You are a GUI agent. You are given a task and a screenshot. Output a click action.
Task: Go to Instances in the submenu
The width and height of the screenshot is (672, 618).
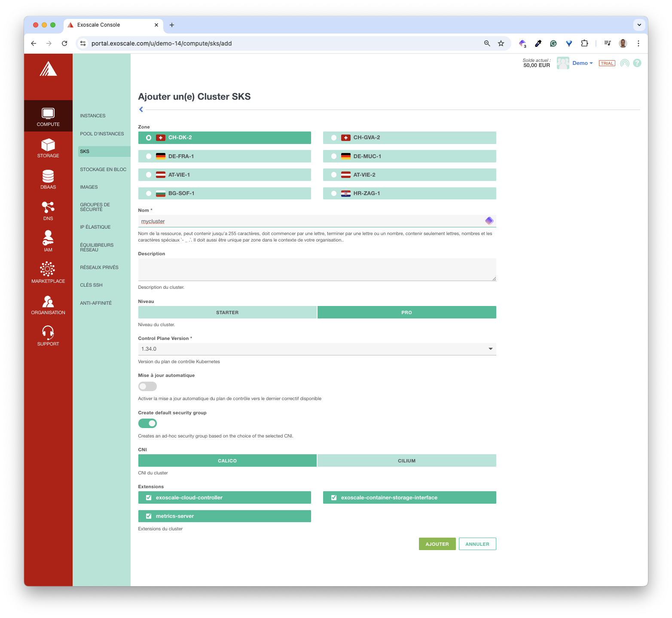pos(93,116)
